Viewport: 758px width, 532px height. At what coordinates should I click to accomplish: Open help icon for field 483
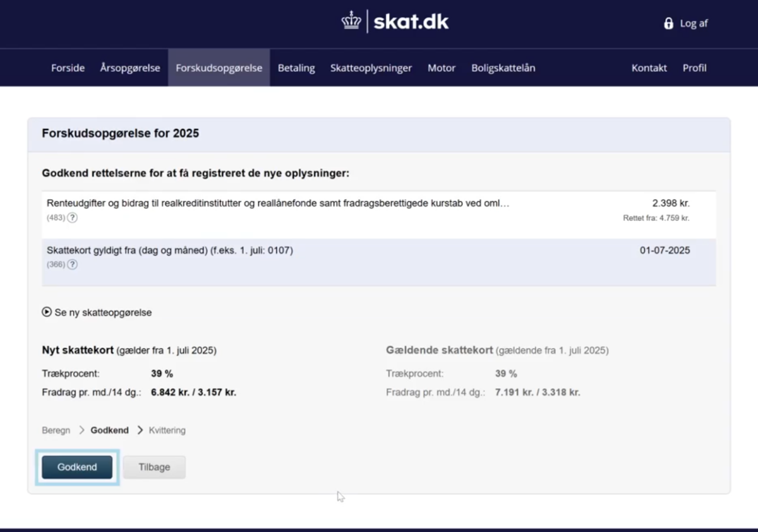point(73,218)
